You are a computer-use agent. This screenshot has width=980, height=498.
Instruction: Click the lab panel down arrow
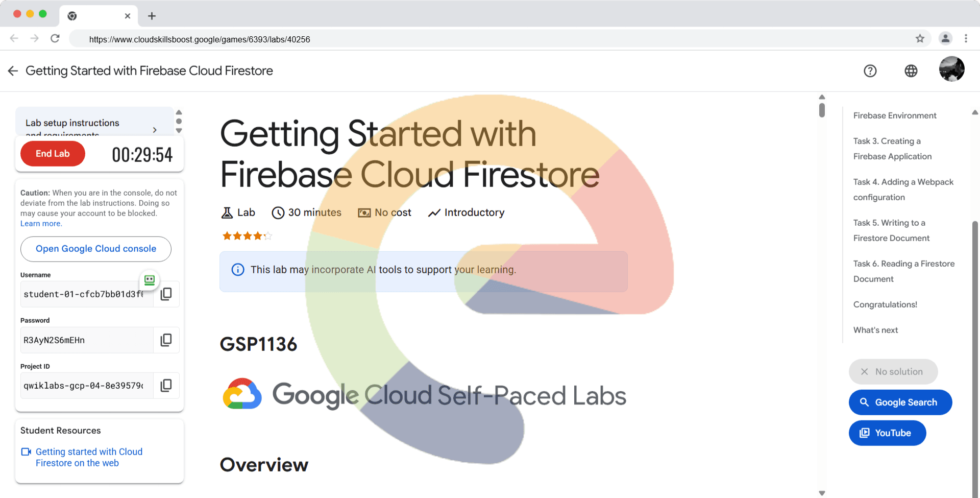tap(179, 131)
